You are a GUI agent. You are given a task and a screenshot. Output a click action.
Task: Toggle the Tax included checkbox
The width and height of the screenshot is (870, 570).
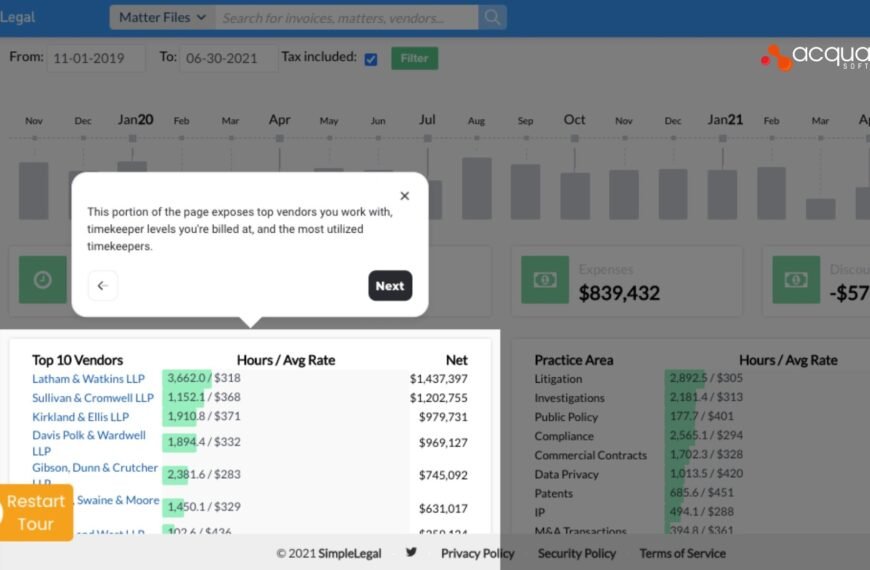pyautogui.click(x=371, y=59)
